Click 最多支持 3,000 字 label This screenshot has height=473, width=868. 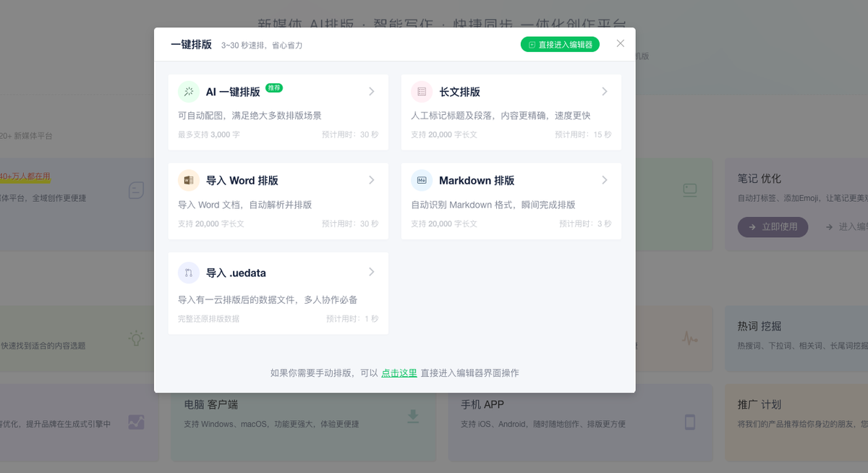pos(209,135)
